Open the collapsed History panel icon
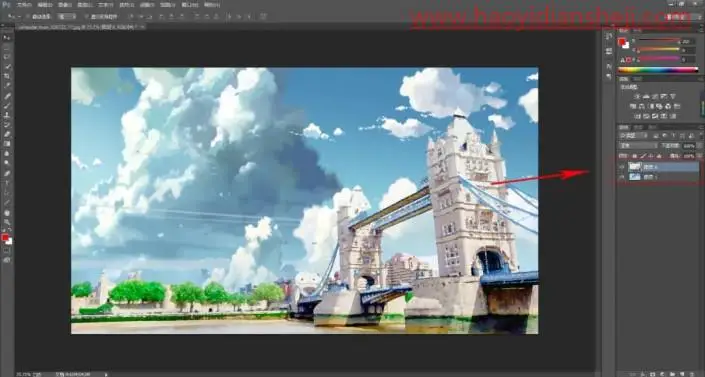The image size is (705, 377). pos(609,36)
